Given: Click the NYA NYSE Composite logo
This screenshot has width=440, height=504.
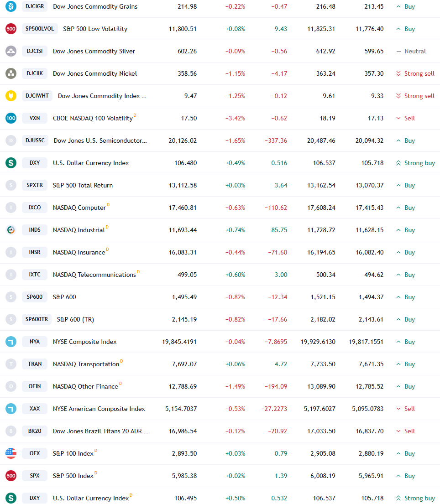Looking at the screenshot, I should coord(11,341).
